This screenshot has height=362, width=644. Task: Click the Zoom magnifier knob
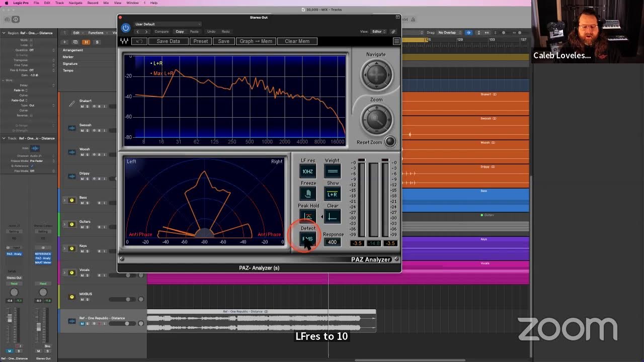point(376,120)
